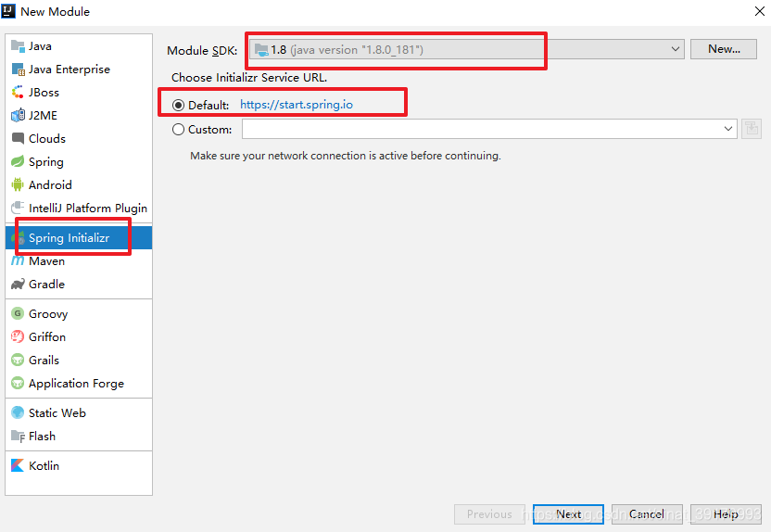
Task: Expand the Custom URL history dropdown arrow
Action: point(728,129)
